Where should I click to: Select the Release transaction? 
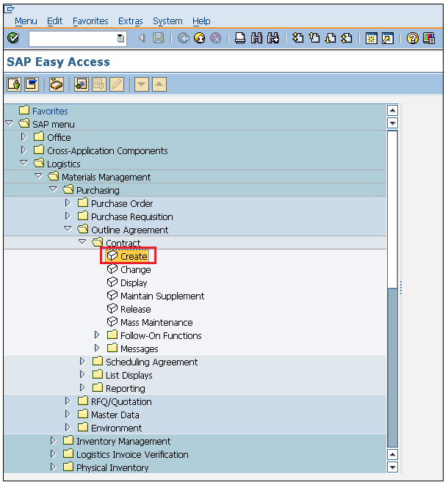[136, 310]
